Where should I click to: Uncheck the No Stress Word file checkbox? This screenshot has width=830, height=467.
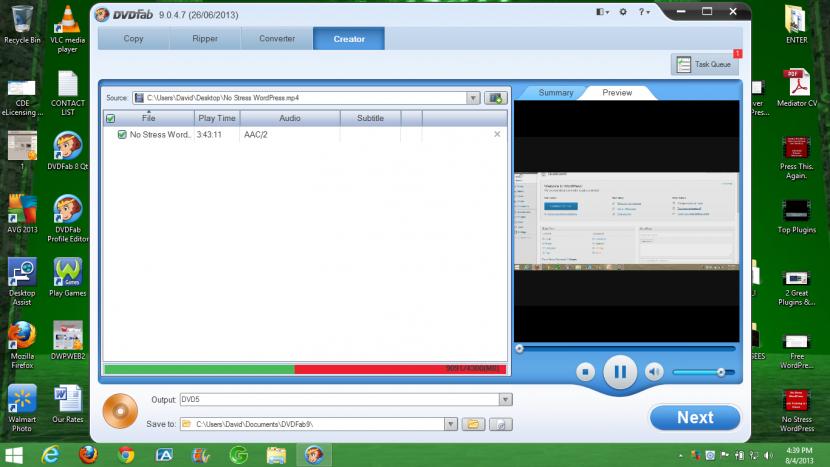(x=122, y=134)
